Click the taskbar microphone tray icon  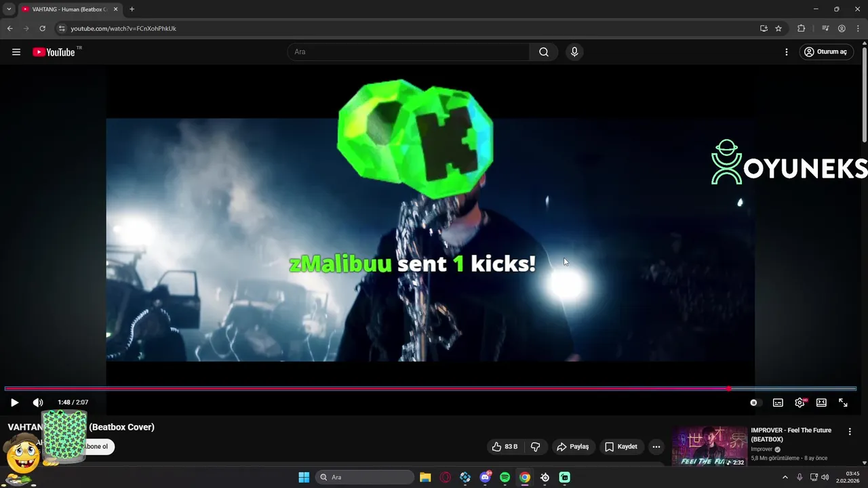pyautogui.click(x=800, y=477)
